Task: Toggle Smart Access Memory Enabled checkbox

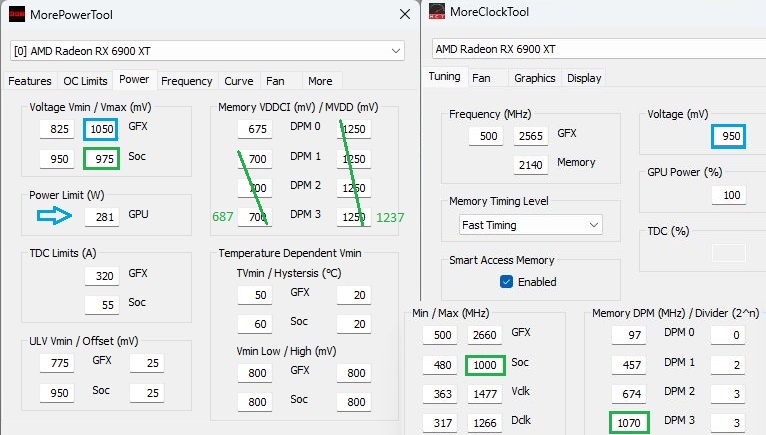Action: point(506,282)
